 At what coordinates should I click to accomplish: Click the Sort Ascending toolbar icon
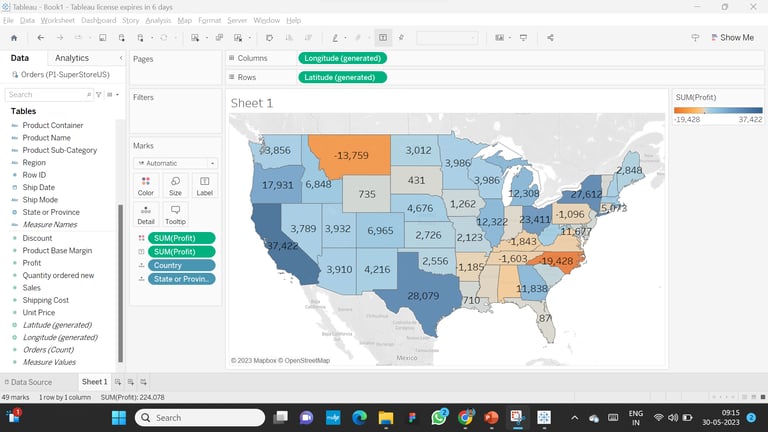[x=289, y=38]
